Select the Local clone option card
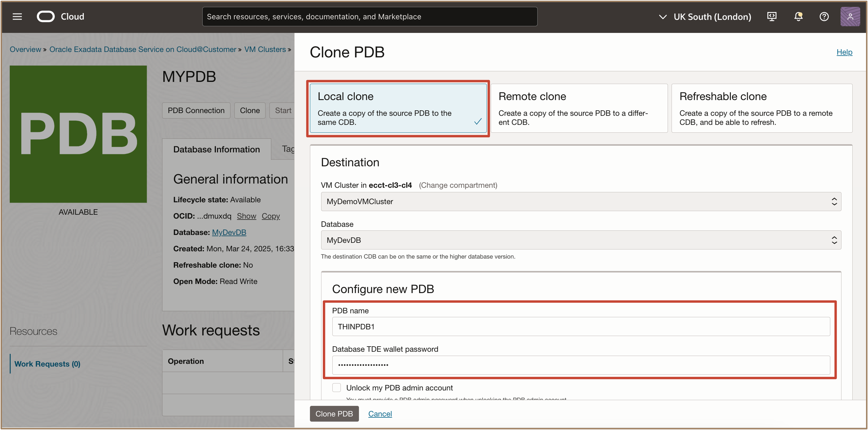Screen dimensions: 868x430 pos(398,108)
